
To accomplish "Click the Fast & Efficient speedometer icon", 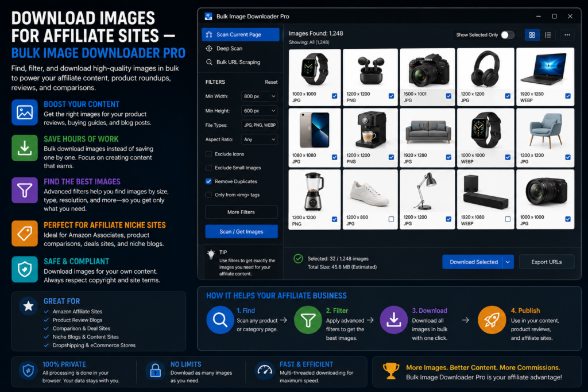I will coord(265,371).
